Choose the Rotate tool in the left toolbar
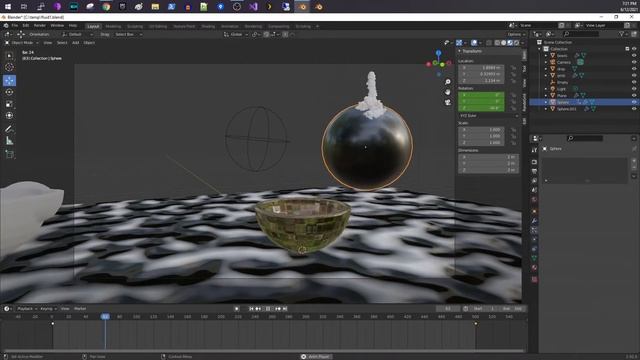 coord(9,92)
